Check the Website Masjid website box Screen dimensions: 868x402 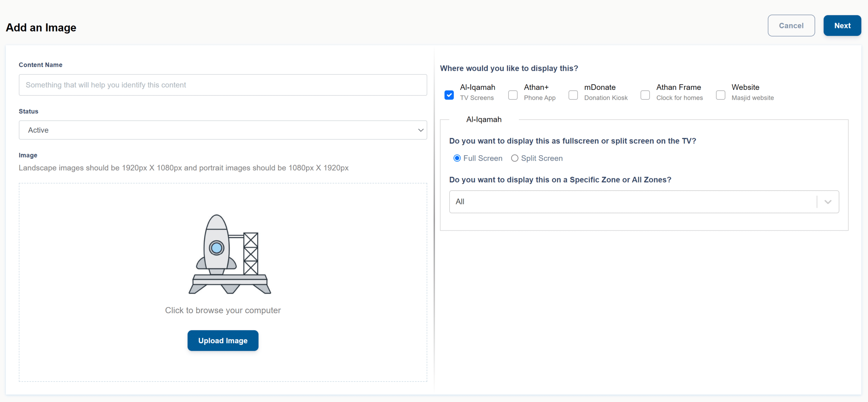click(720, 95)
